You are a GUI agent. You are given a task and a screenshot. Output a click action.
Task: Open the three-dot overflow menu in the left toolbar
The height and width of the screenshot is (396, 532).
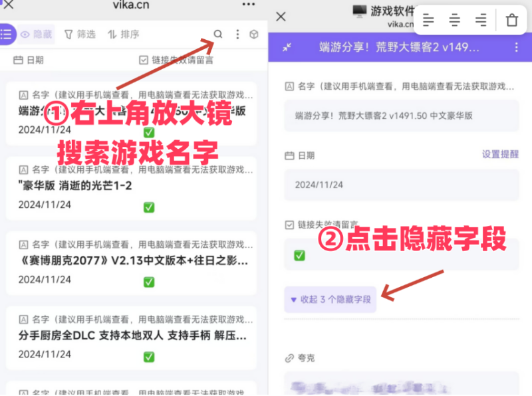237,34
